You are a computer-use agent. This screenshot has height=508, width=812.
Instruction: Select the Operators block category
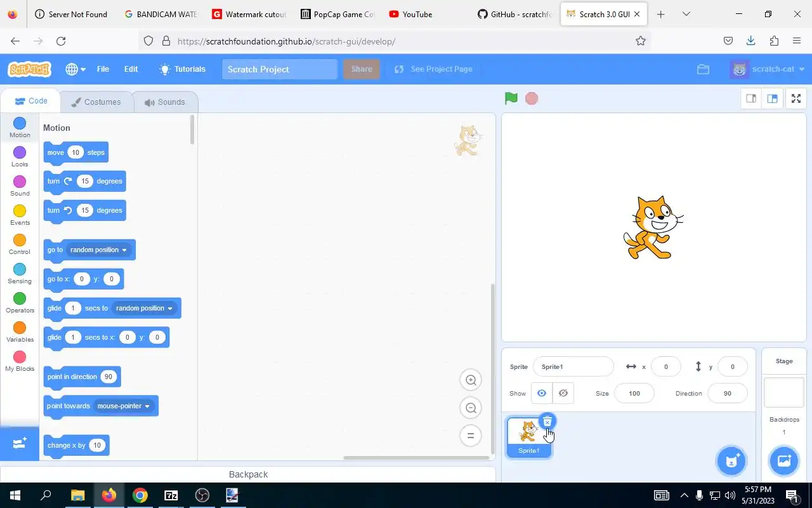tap(20, 302)
